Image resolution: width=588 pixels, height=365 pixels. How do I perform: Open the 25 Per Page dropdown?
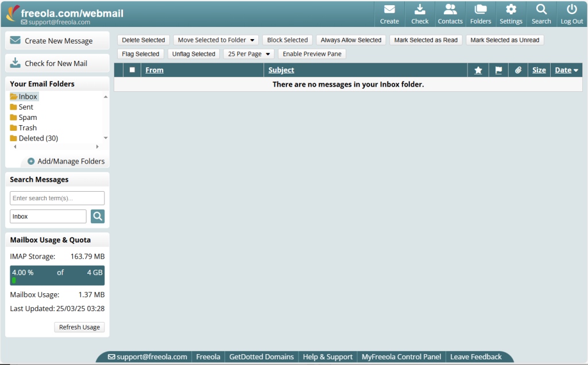[x=248, y=53]
